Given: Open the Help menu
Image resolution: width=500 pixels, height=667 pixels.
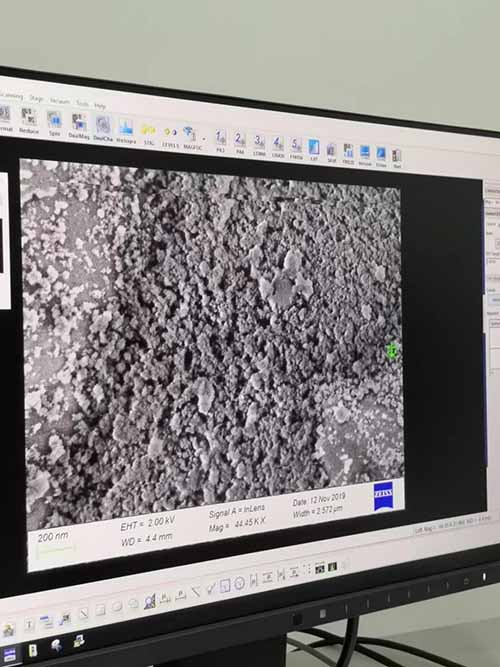Looking at the screenshot, I should pyautogui.click(x=100, y=105).
